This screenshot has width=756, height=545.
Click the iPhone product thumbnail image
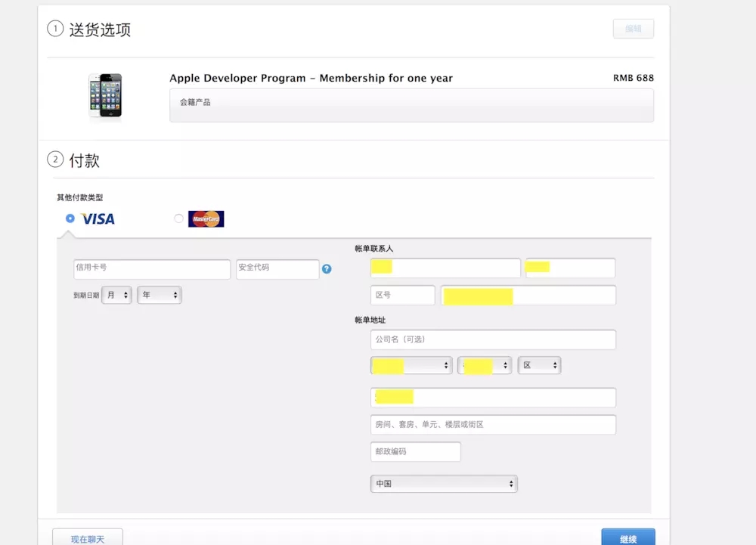point(105,95)
